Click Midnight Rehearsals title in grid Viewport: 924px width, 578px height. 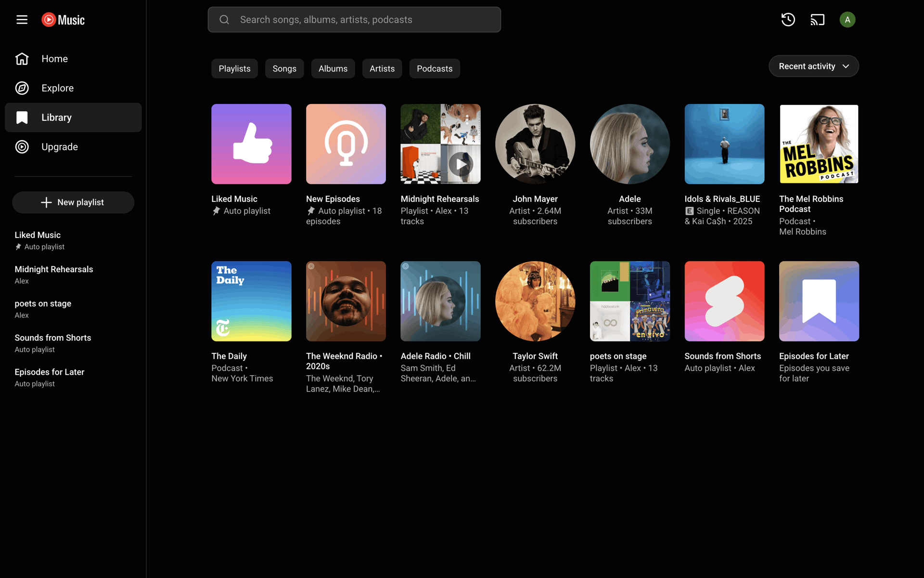point(440,199)
